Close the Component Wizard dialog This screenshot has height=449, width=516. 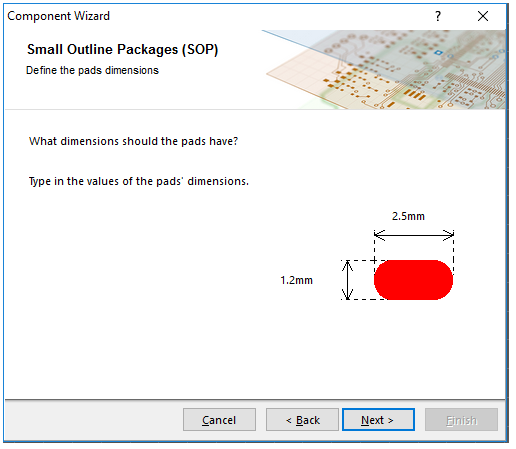tap(483, 16)
